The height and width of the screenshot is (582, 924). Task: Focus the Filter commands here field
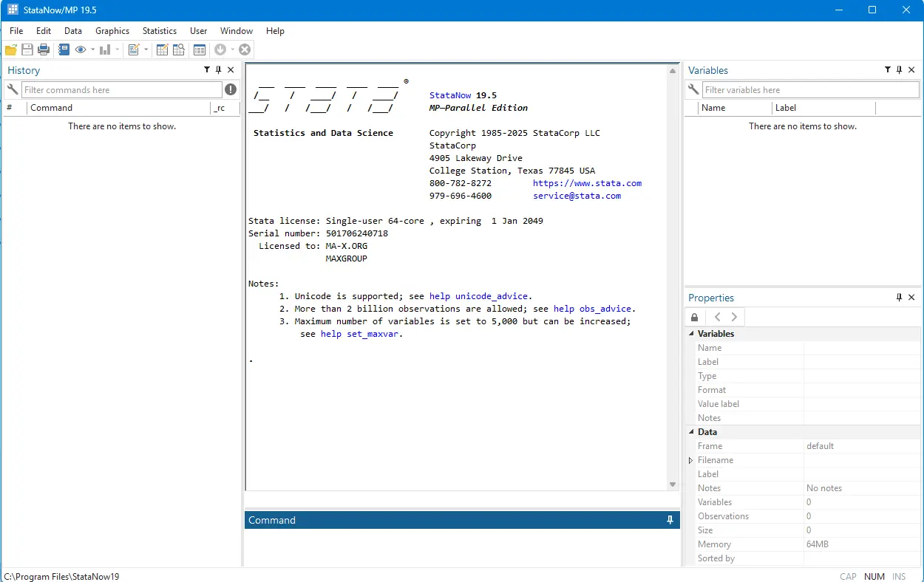point(122,89)
